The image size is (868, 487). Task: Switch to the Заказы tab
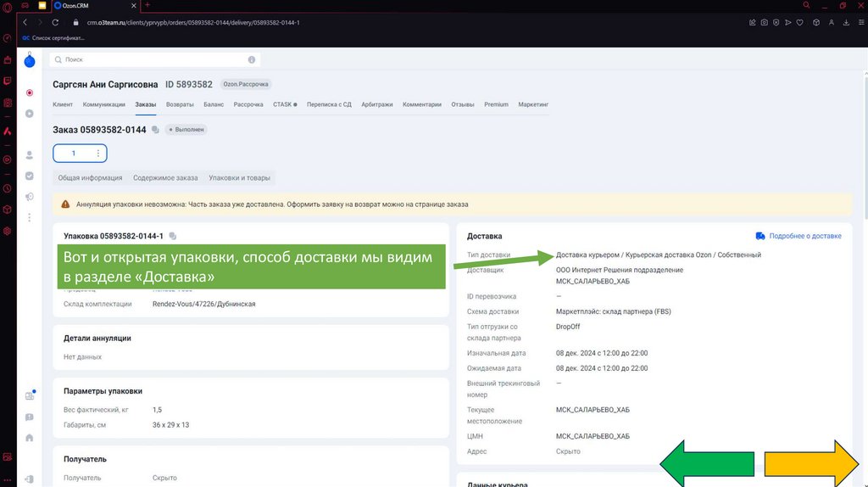[x=146, y=104]
